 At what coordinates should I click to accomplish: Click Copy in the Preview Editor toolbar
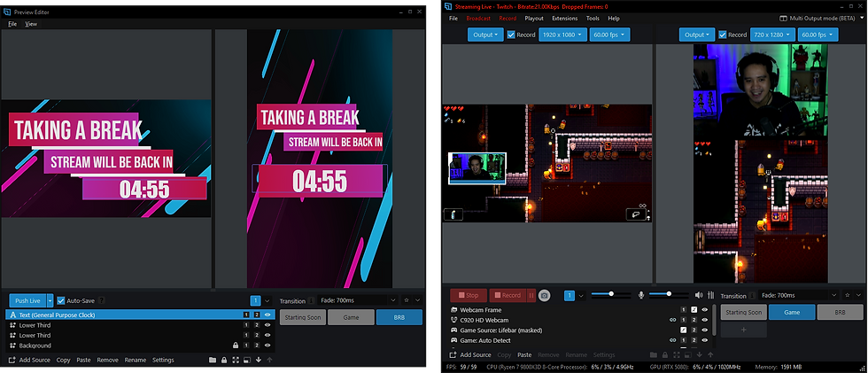click(x=63, y=360)
